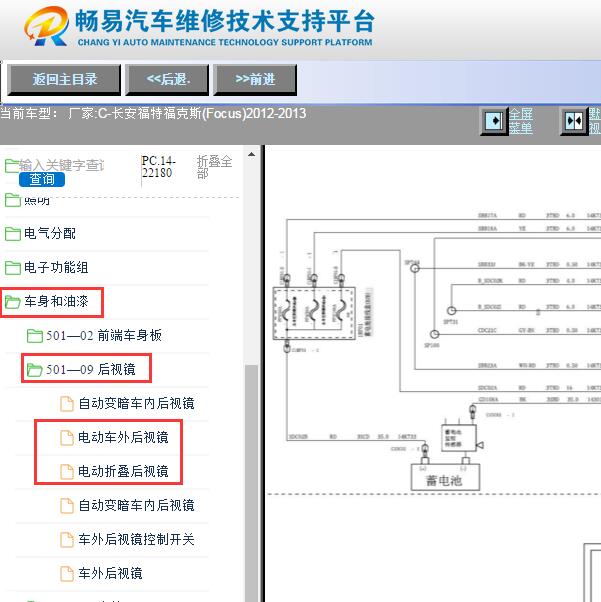This screenshot has height=602, width=601.
Task: Open the 电动车外后视镜 document
Action: tap(123, 437)
